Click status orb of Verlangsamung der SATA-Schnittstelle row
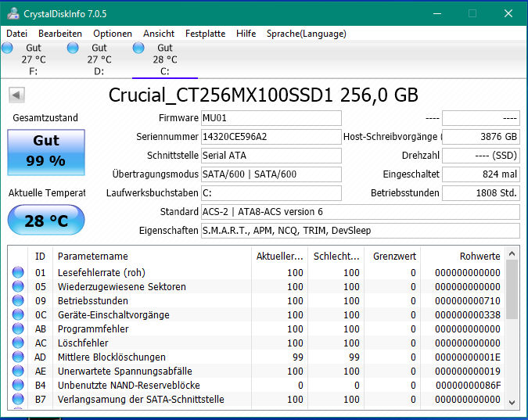The image size is (528, 420). tap(18, 399)
